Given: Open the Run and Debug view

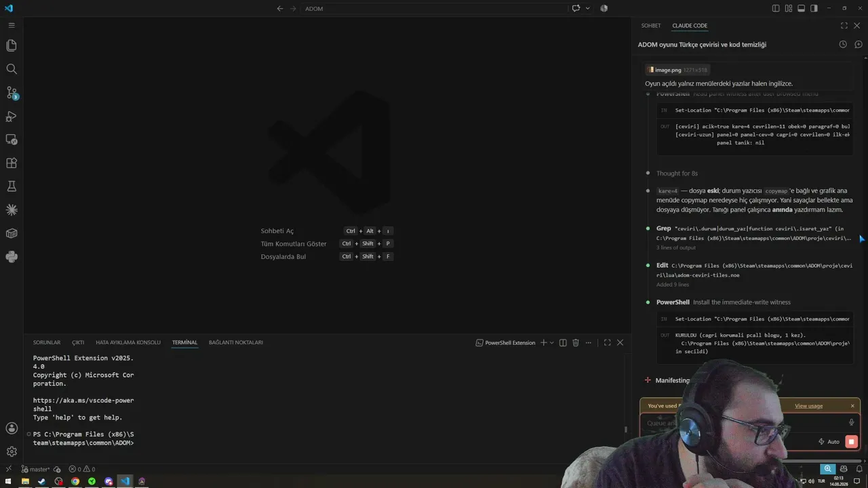Looking at the screenshot, I should click(x=12, y=116).
